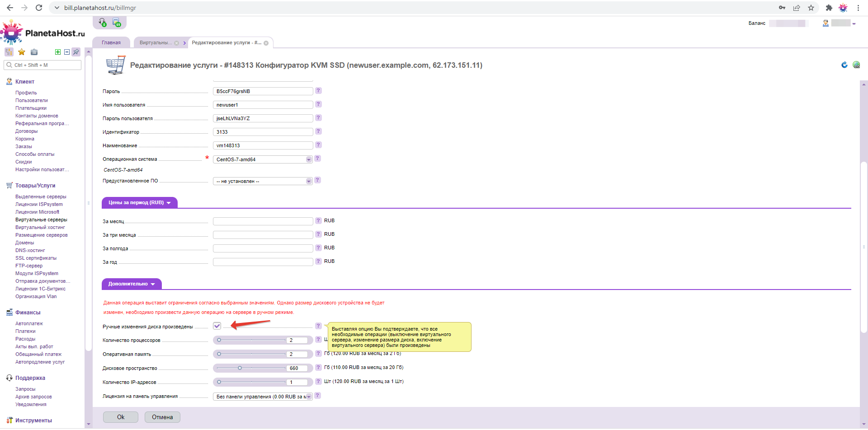
Task: Open Запросы under Поддержка
Action: tap(25, 389)
